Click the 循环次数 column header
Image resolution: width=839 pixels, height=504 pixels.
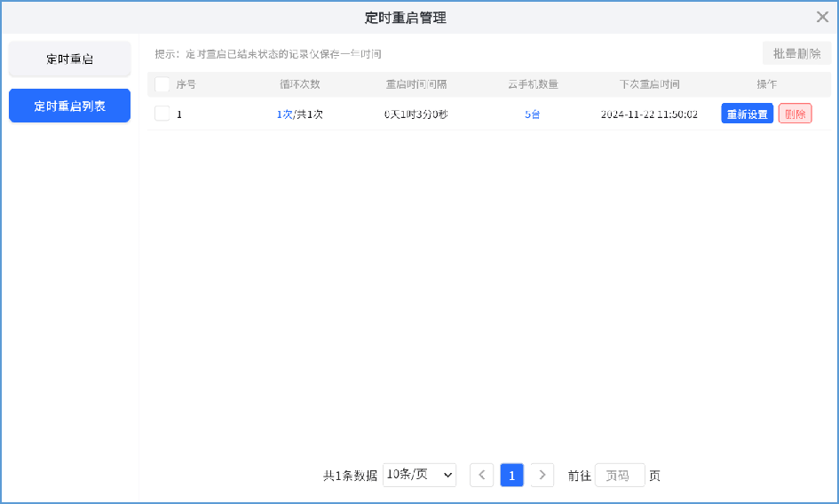(299, 84)
